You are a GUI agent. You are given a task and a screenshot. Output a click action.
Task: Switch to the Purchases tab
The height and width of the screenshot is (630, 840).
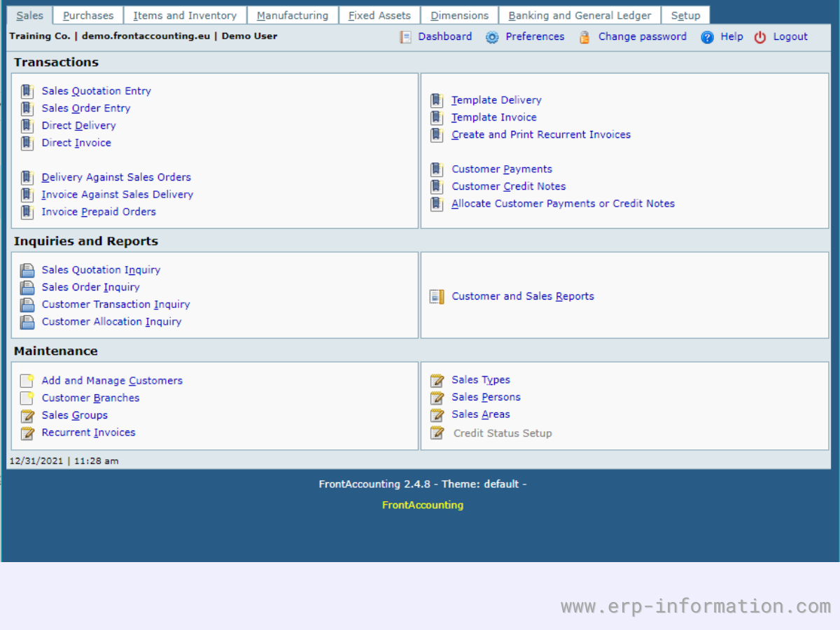88,15
